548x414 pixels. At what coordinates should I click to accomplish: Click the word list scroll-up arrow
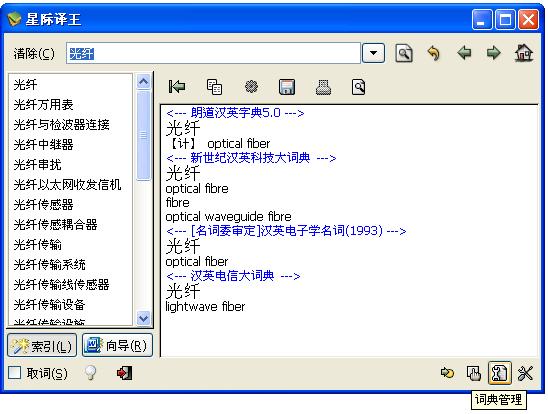[143, 81]
